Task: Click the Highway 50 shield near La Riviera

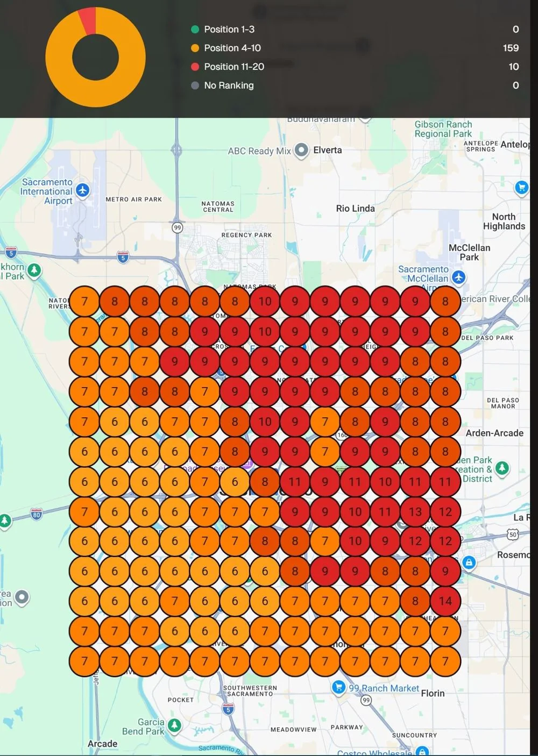Action: coord(513,534)
